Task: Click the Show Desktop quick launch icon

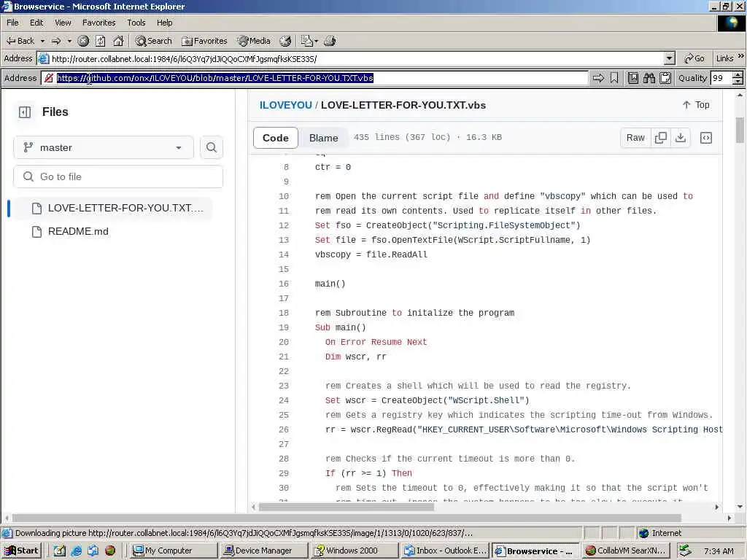Action: point(60,551)
